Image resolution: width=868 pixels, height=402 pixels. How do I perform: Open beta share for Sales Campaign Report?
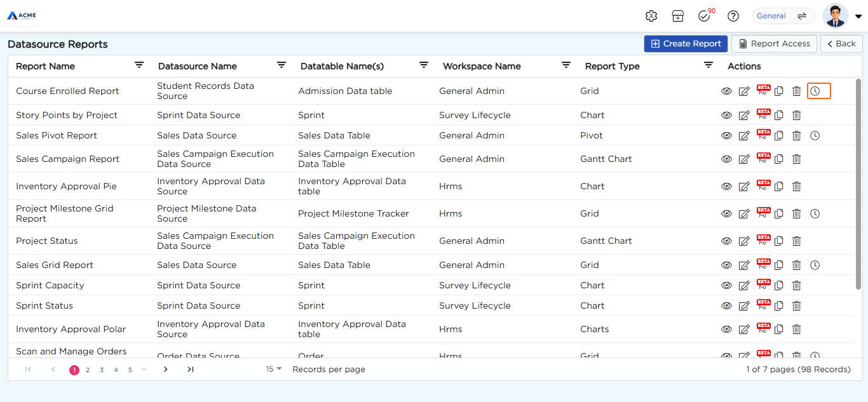pyautogui.click(x=763, y=158)
